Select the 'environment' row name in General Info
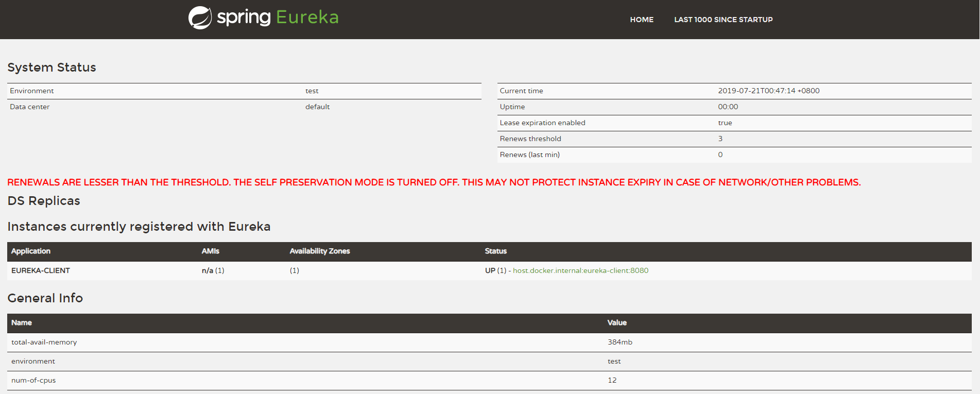Screen dimensions: 980x394 (x=33, y=361)
